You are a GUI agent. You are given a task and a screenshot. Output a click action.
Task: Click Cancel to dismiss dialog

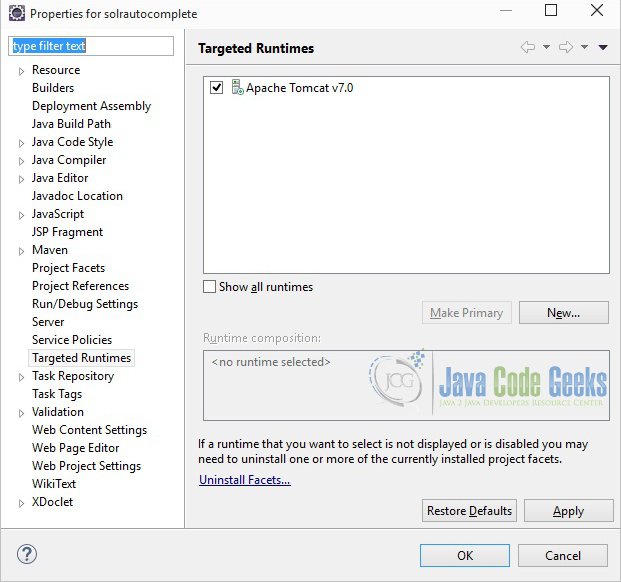[563, 555]
